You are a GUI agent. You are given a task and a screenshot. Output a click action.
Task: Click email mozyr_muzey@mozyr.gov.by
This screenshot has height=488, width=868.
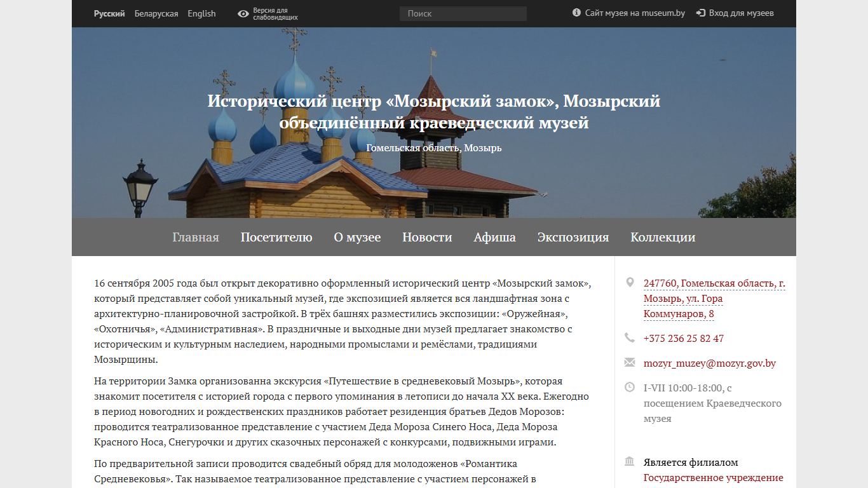click(710, 363)
